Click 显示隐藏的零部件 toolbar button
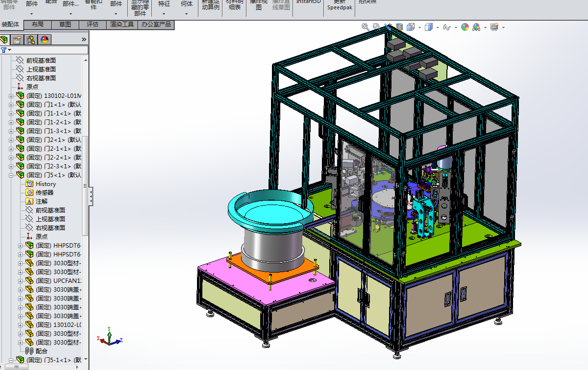 click(x=140, y=7)
